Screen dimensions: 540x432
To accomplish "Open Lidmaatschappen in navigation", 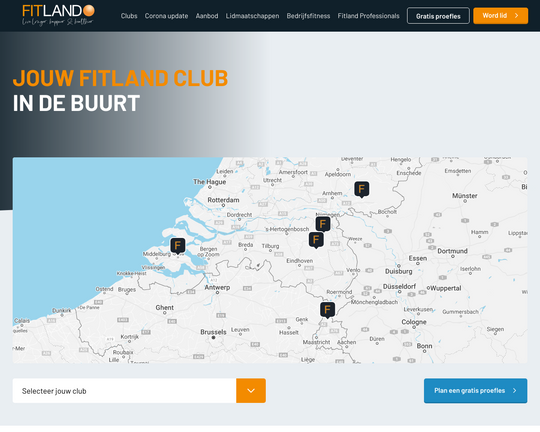I will click(x=252, y=16).
